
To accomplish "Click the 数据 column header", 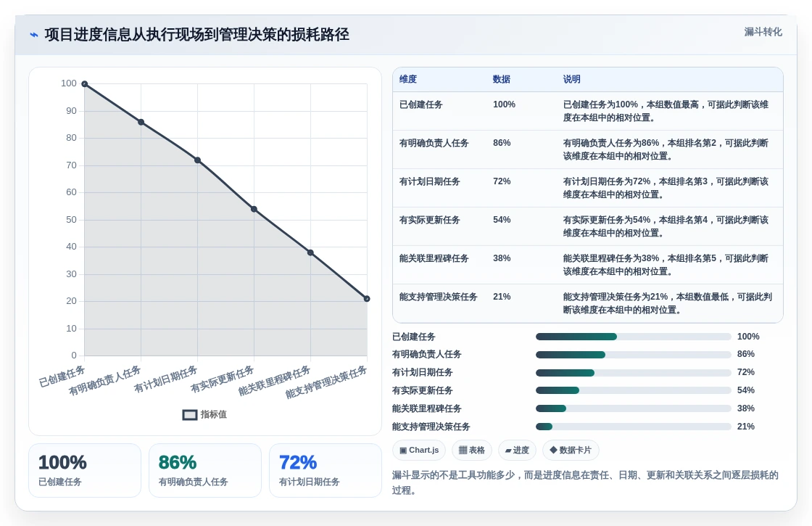I will pos(501,79).
